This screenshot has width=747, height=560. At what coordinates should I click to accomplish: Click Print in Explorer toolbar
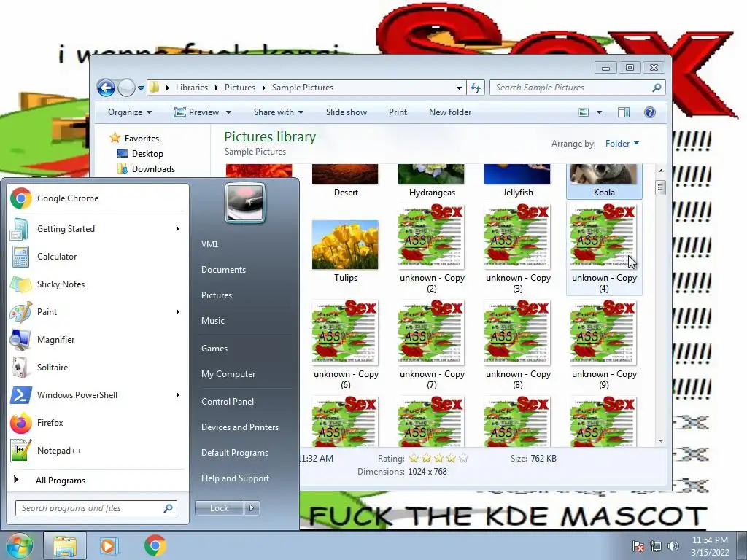(398, 112)
